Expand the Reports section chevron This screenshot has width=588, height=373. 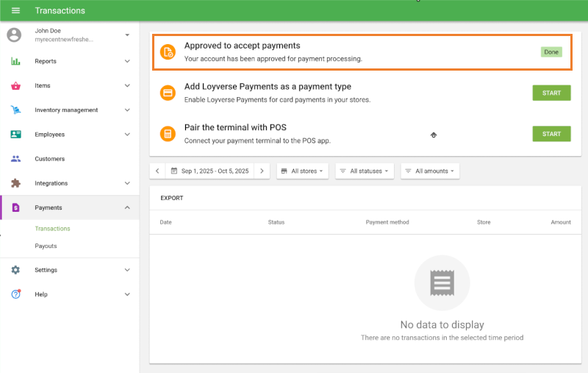click(127, 61)
